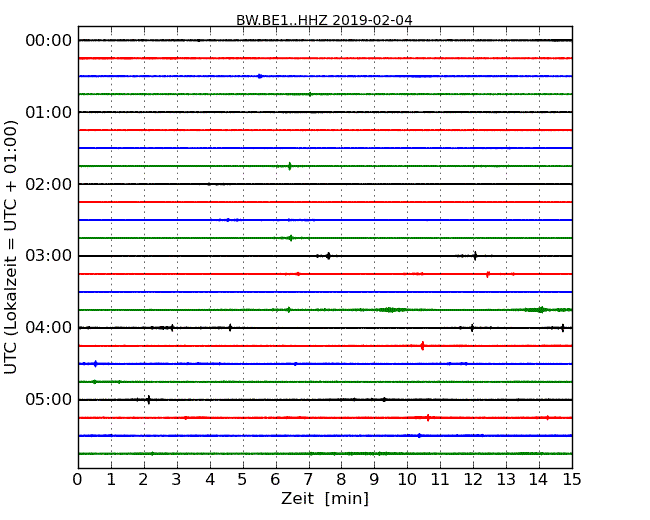The width and height of the screenshot is (650, 520).
Task: Select x-axis tick label 11
Action: (x=440, y=480)
